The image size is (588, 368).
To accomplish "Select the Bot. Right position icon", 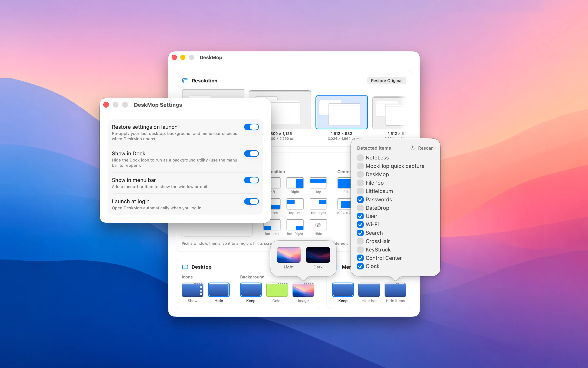I will pos(295,225).
